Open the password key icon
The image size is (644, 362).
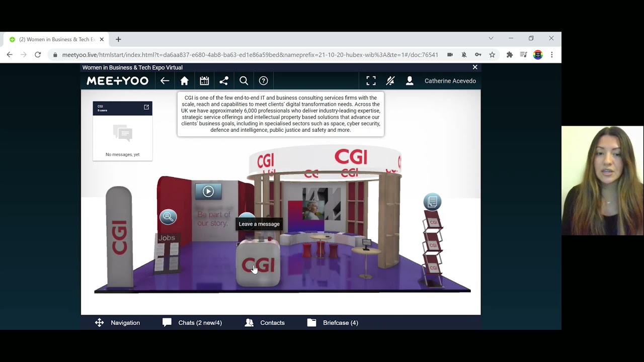tap(478, 55)
